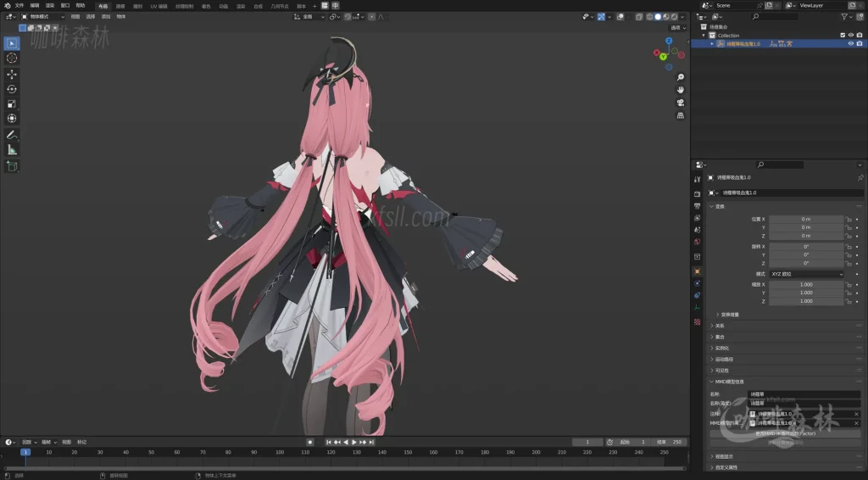The height and width of the screenshot is (480, 868).
Task: Switch to the 几何节点 workspace tab
Action: coord(280,6)
